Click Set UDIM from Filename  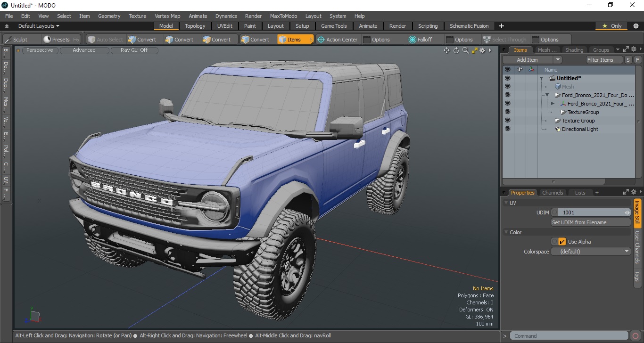591,222
